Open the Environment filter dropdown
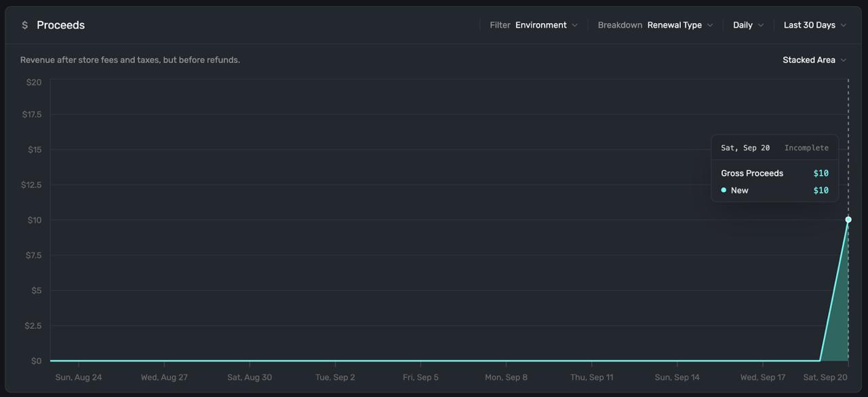The height and width of the screenshot is (397, 868). coord(547,25)
